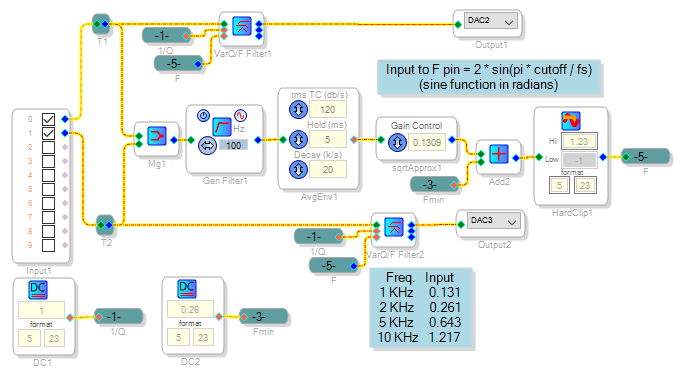Click the T2 tee junction node
This screenshot has width=688, height=378.
[105, 225]
